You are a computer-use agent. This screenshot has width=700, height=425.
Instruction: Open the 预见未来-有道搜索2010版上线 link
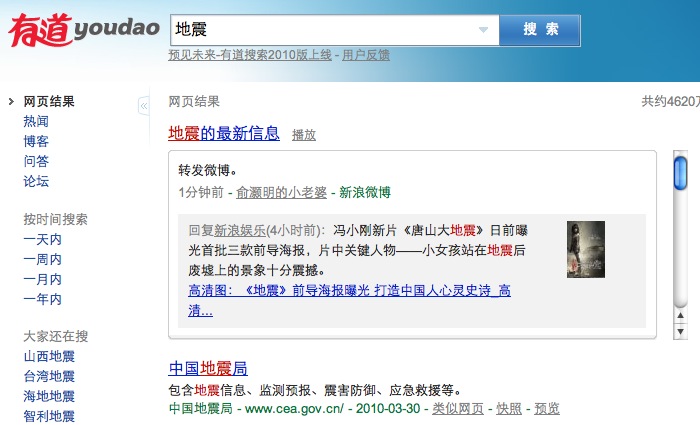point(250,55)
